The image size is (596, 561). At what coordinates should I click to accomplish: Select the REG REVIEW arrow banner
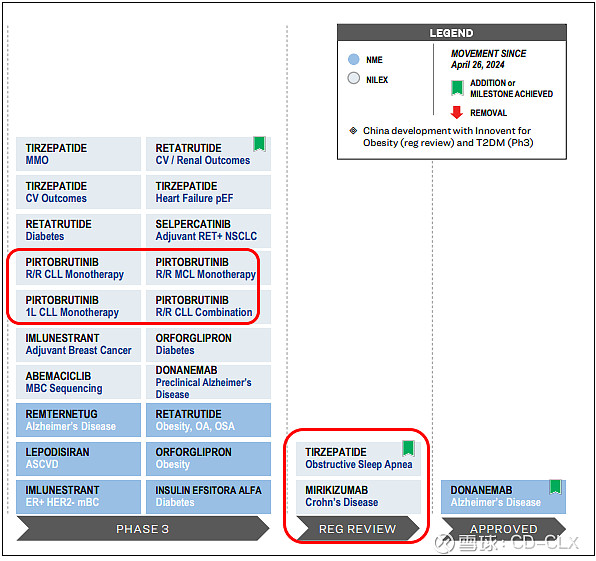click(358, 529)
